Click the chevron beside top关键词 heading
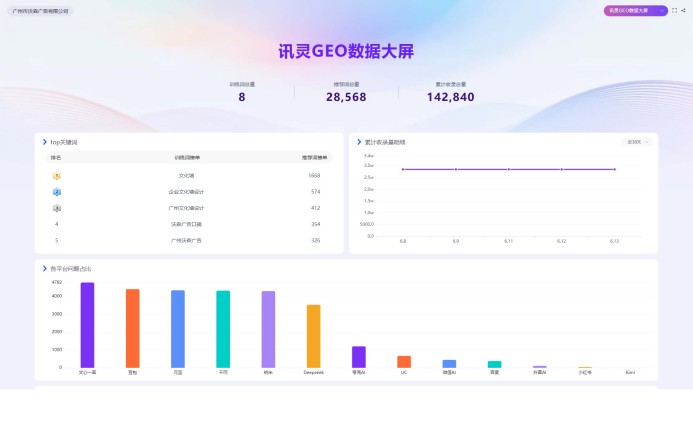The height and width of the screenshot is (432, 693). click(x=44, y=142)
